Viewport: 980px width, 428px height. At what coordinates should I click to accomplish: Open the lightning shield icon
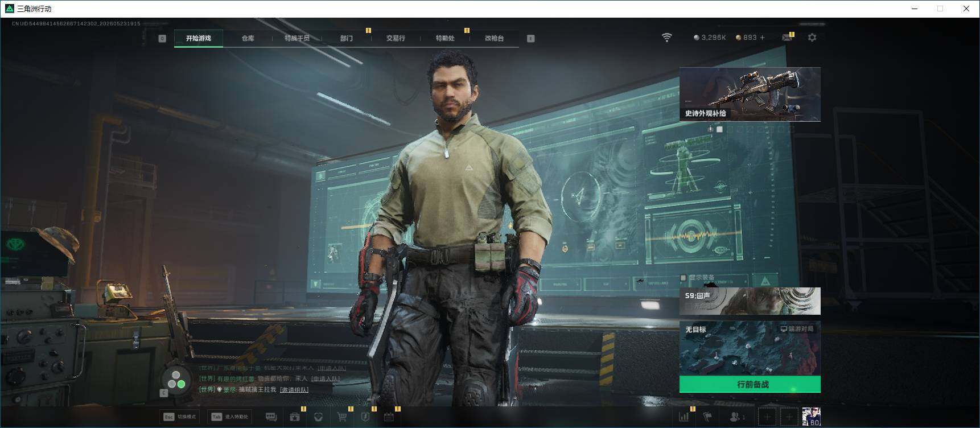click(x=365, y=417)
